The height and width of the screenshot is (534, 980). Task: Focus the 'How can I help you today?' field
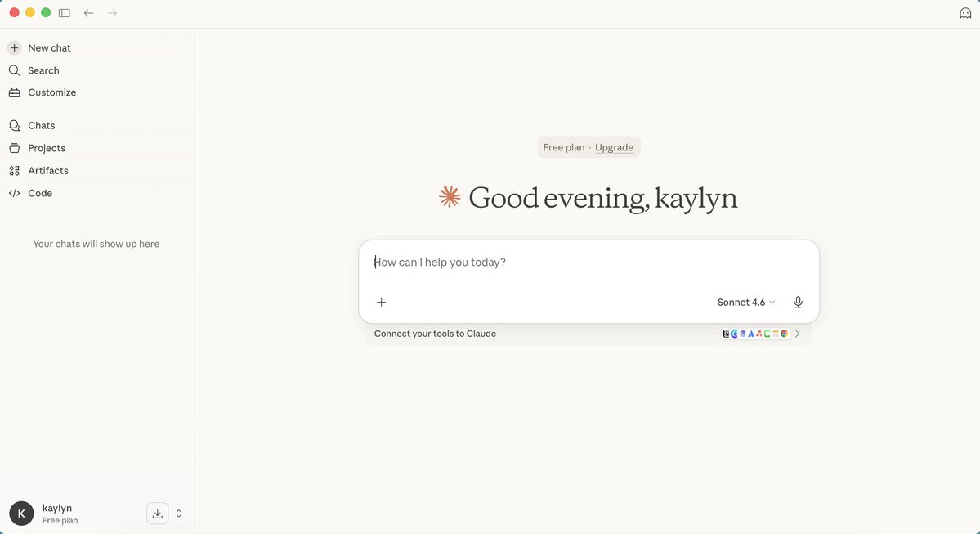coord(588,262)
